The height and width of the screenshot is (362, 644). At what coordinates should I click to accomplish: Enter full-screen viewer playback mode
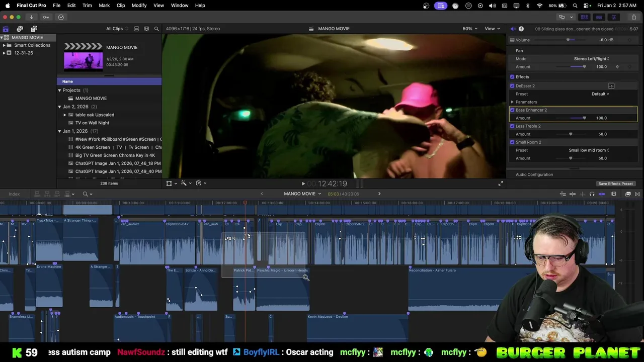tap(501, 184)
